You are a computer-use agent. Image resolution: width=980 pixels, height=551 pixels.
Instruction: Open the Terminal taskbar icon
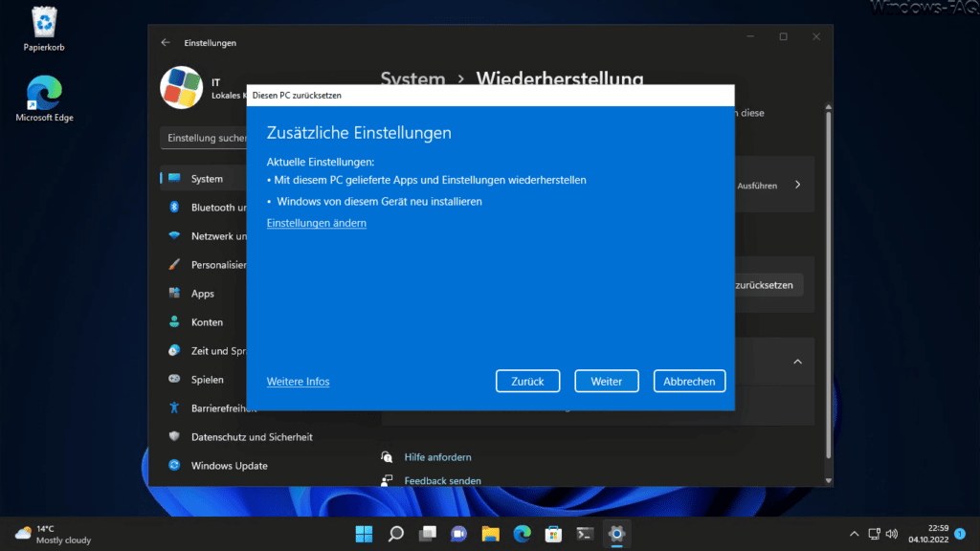(585, 534)
